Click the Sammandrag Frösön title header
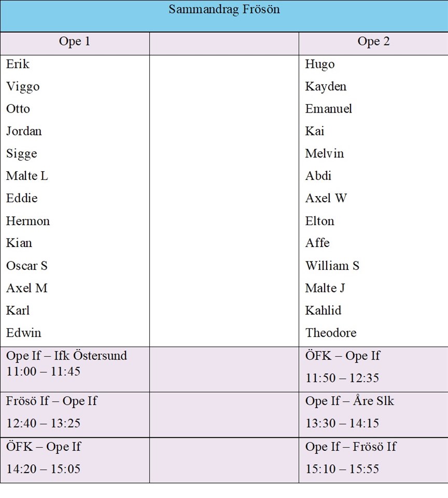448x498 pixels. pos(224,10)
